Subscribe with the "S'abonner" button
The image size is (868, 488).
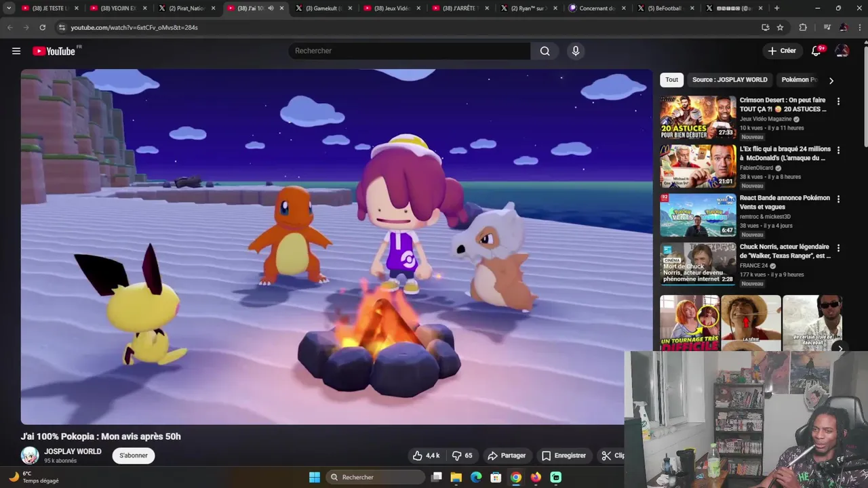134,455
